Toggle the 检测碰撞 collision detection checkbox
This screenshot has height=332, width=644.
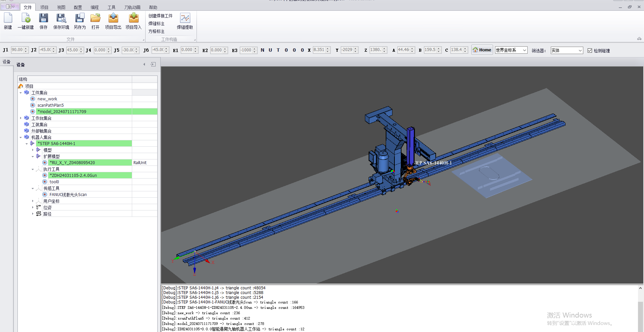(590, 51)
